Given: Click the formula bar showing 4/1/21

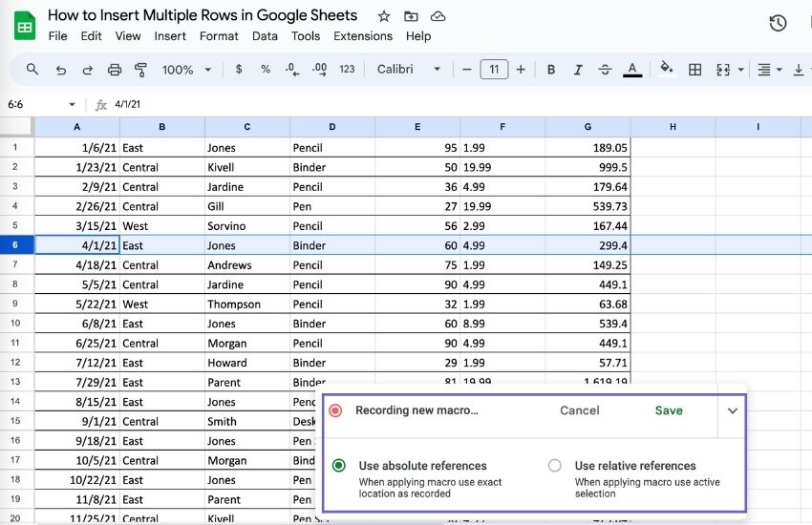Looking at the screenshot, I should click(456, 104).
